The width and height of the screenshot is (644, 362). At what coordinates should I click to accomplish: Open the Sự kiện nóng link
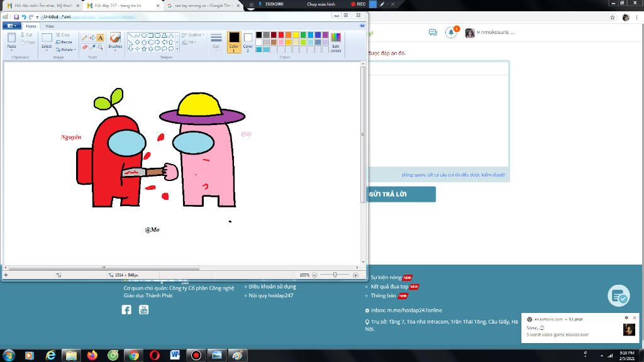[386, 277]
